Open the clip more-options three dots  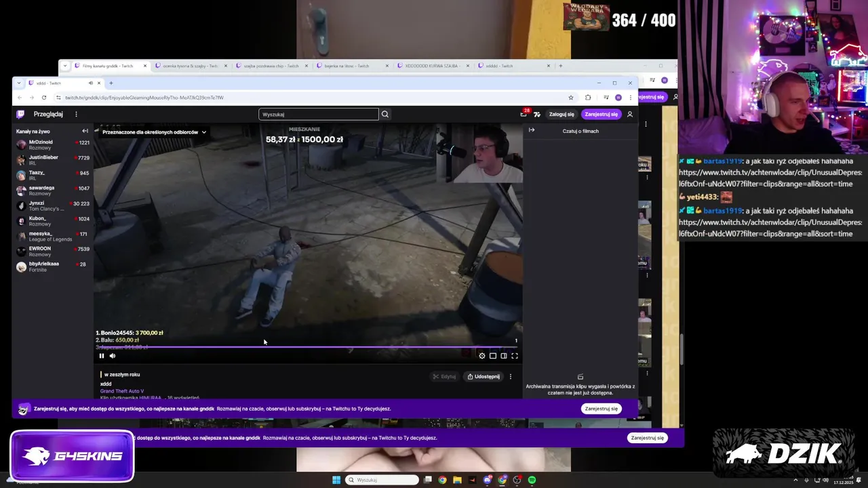click(511, 377)
